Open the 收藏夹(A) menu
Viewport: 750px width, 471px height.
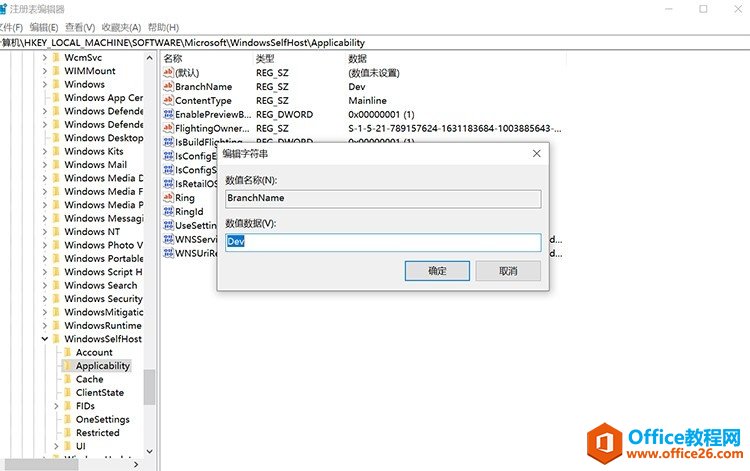coord(121,27)
